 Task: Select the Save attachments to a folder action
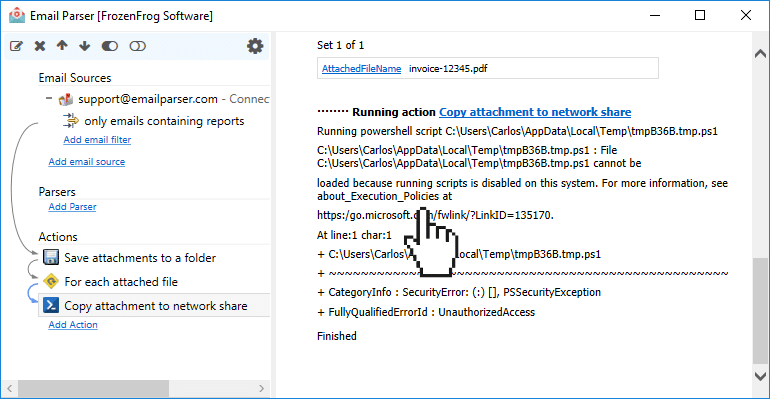pyautogui.click(x=140, y=258)
